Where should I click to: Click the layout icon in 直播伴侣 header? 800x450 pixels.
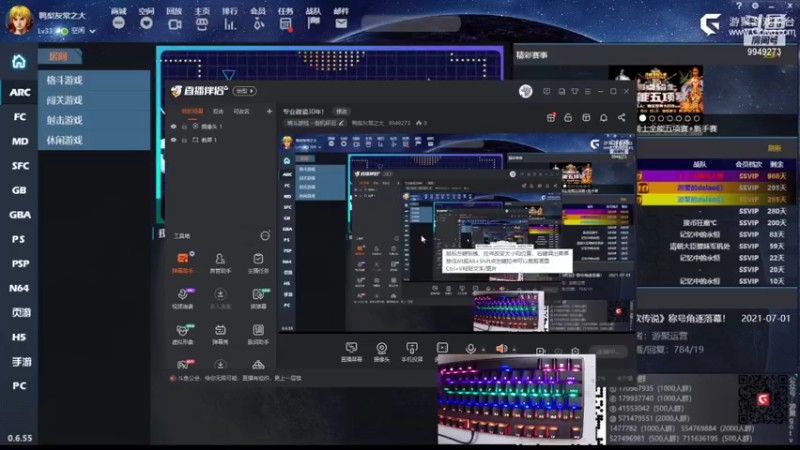pos(586,118)
